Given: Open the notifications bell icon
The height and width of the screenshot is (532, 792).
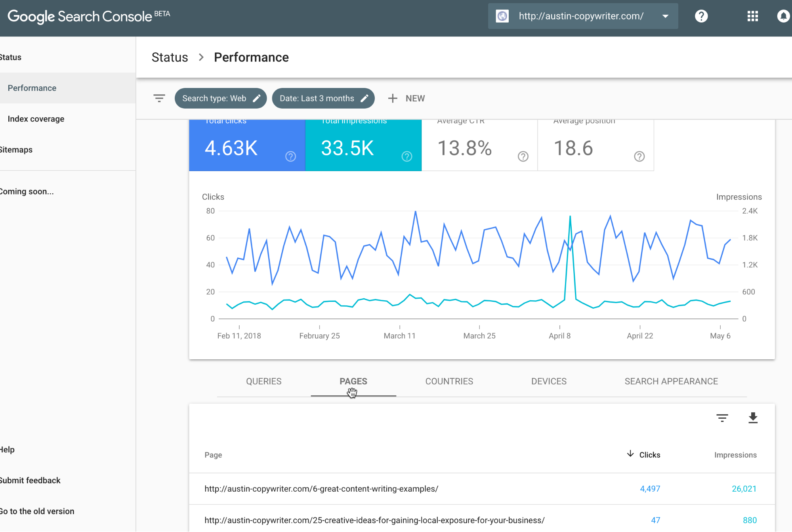Looking at the screenshot, I should coord(783,16).
